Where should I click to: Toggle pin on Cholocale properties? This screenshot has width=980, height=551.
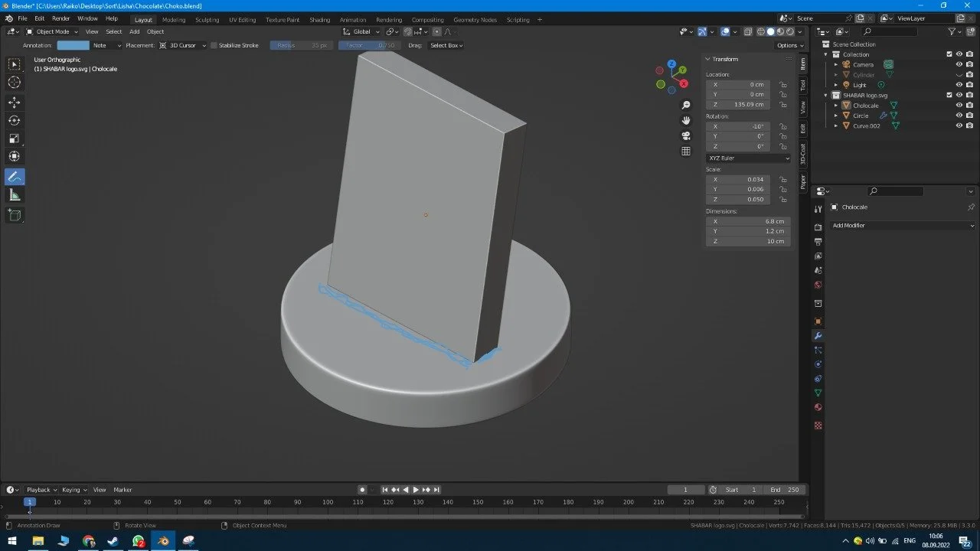click(x=971, y=207)
